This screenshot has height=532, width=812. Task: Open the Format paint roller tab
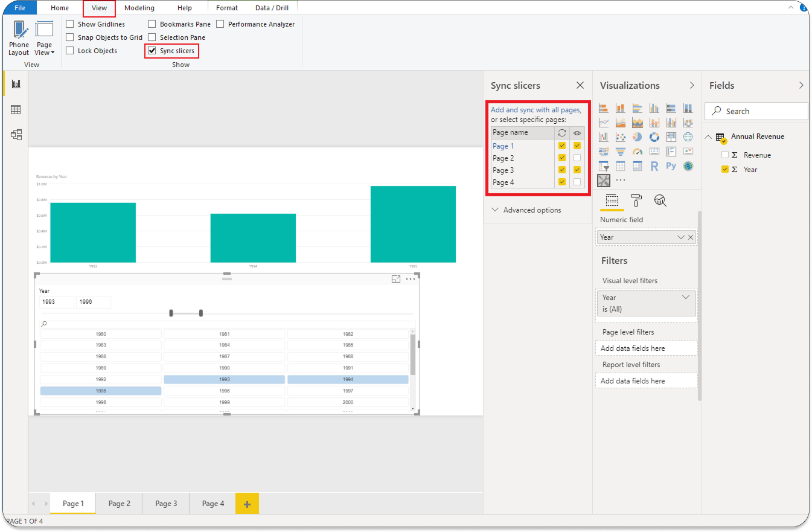pyautogui.click(x=636, y=200)
